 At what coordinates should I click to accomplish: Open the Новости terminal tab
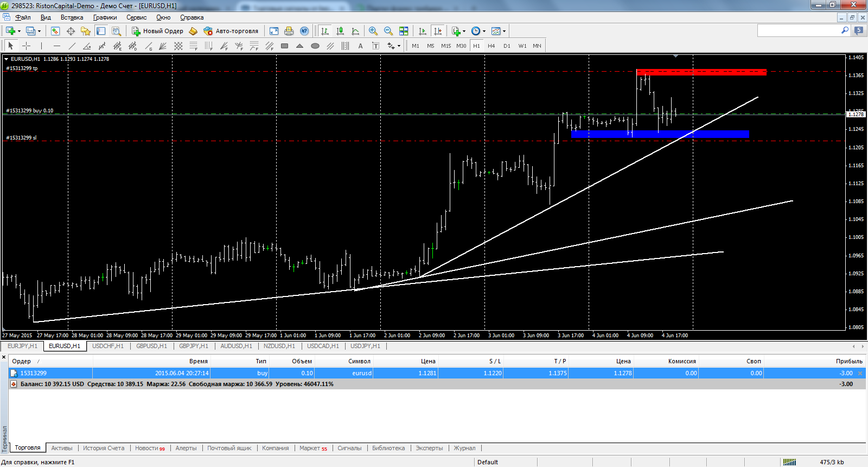[150, 448]
